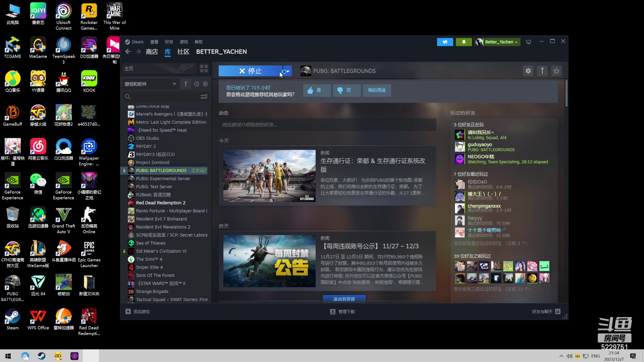Viewport: 644px width, 362px height.
Task: Click the PUBG: BATTLEGROUNDS game settings gear icon
Action: [528, 71]
